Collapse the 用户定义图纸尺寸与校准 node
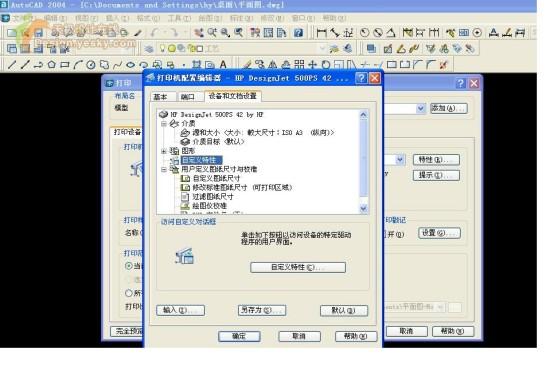The height and width of the screenshot is (385, 550). (164, 169)
